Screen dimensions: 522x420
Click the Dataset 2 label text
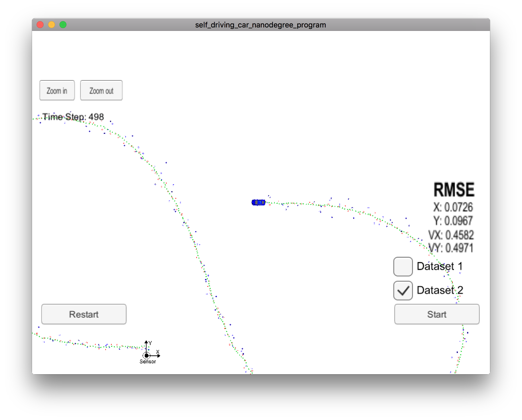[440, 290]
